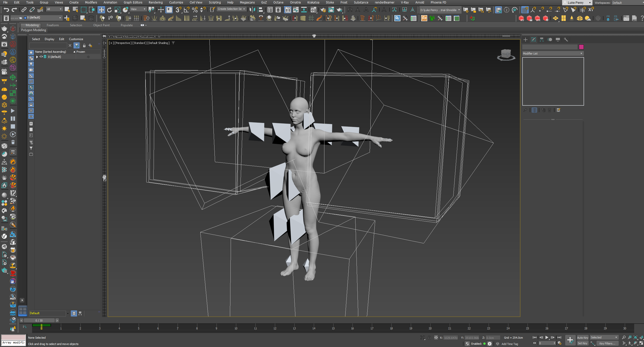This screenshot has height=347, width=644.
Task: Open the Mirror tool icon
Action: (x=251, y=10)
